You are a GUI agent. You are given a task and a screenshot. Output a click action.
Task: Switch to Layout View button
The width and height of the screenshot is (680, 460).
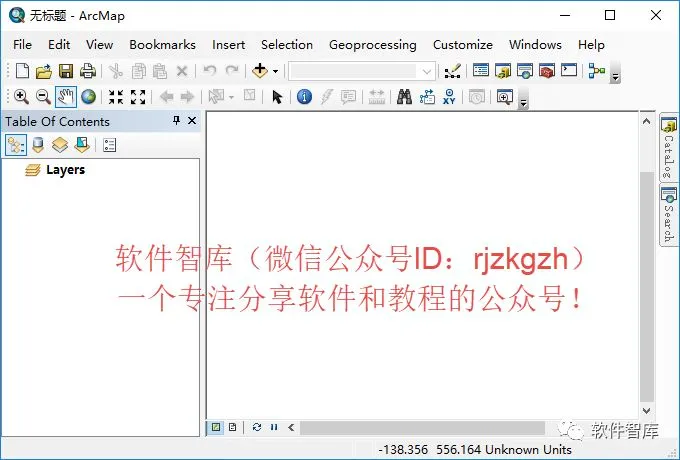232,427
